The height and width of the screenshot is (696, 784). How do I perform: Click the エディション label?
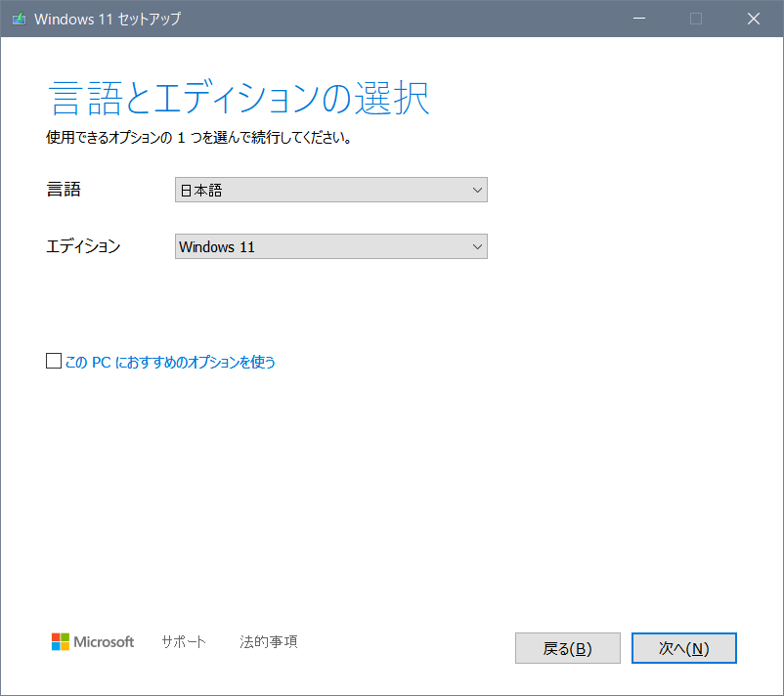tap(83, 246)
